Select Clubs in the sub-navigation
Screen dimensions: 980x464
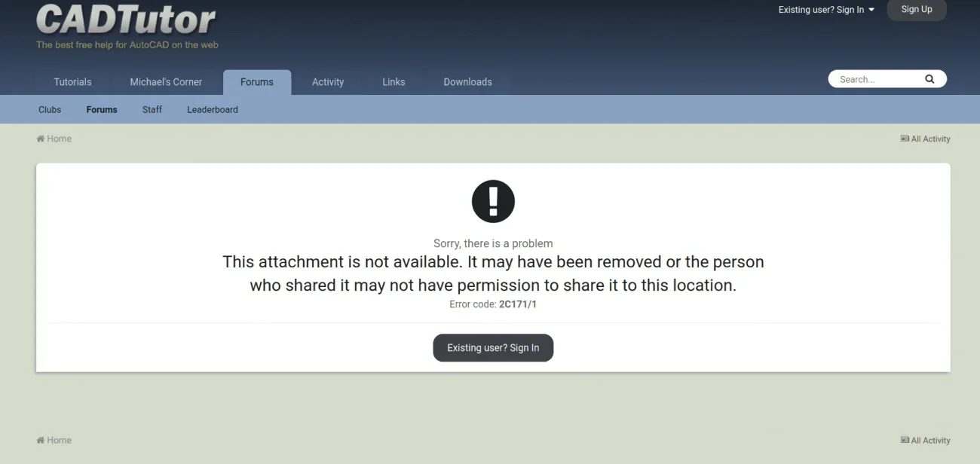(50, 110)
